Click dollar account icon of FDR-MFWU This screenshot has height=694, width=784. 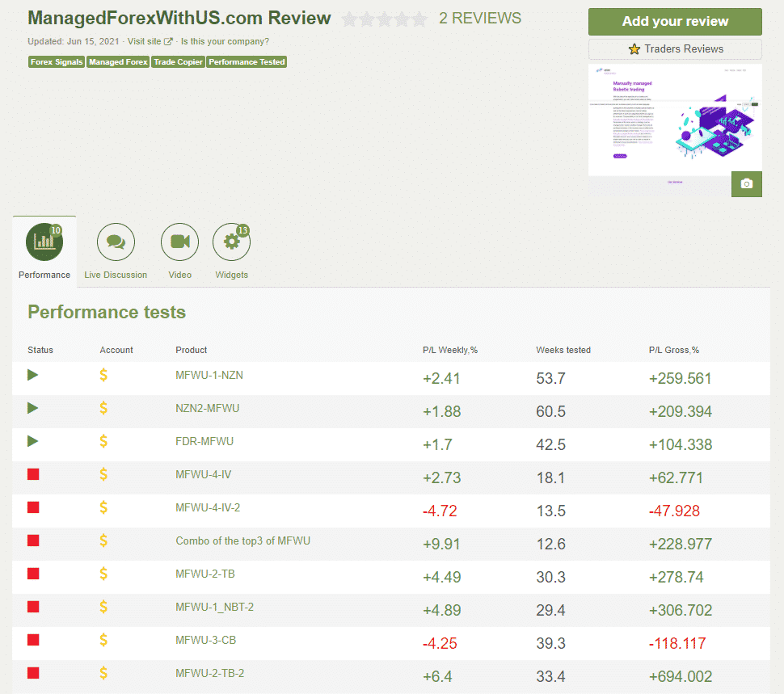(103, 441)
